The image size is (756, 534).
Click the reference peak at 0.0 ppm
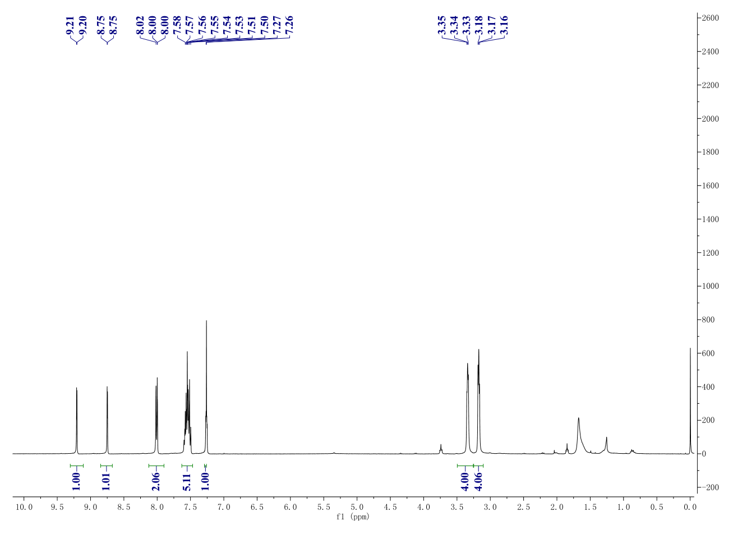click(x=690, y=401)
